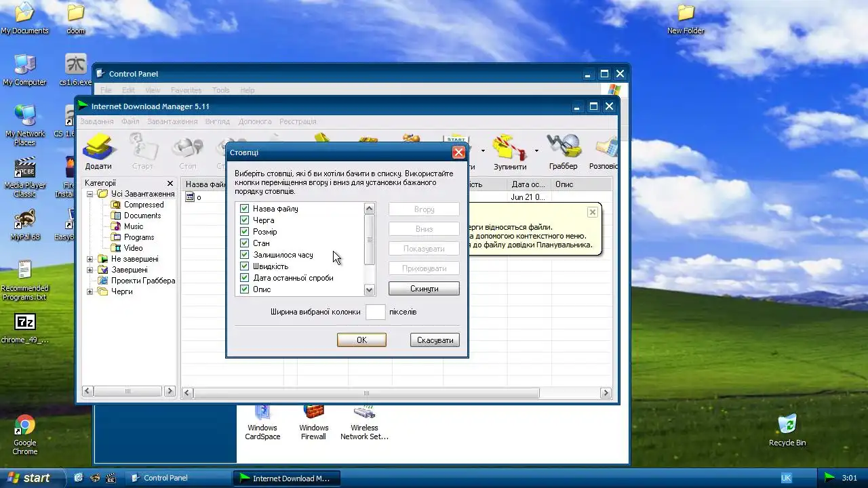The width and height of the screenshot is (868, 488).
Task: Click the Опис column header in download list
Action: tap(582, 184)
